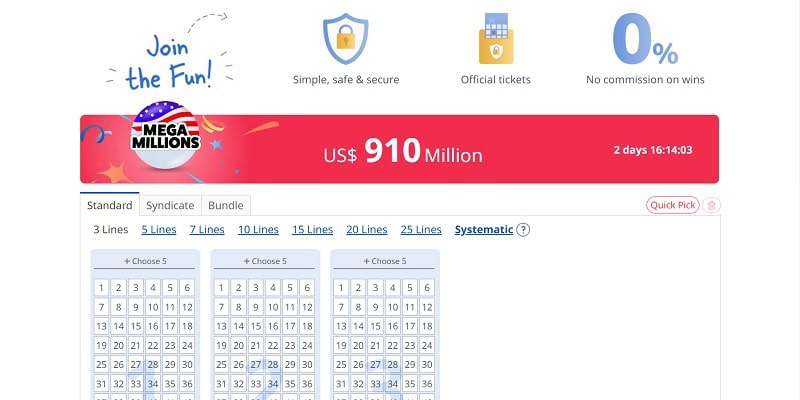The height and width of the screenshot is (400, 800).
Task: Click '+ Choose 5' header of first ticket
Action: (x=145, y=261)
